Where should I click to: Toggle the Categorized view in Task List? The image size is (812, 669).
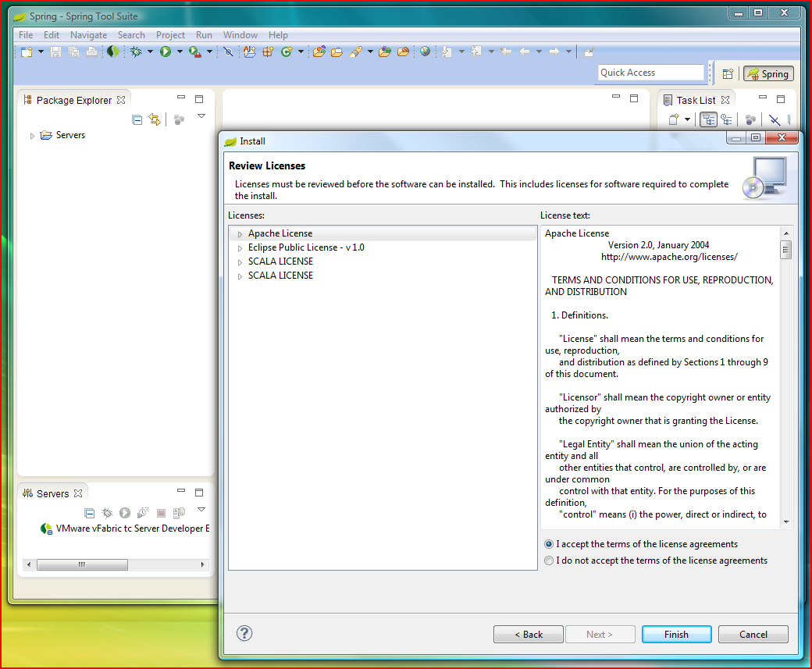[x=708, y=119]
